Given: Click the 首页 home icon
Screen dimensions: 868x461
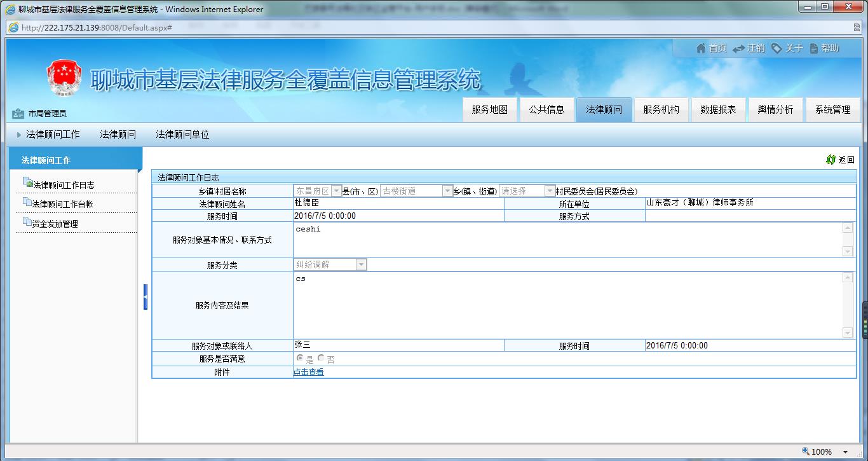Looking at the screenshot, I should click(x=701, y=48).
